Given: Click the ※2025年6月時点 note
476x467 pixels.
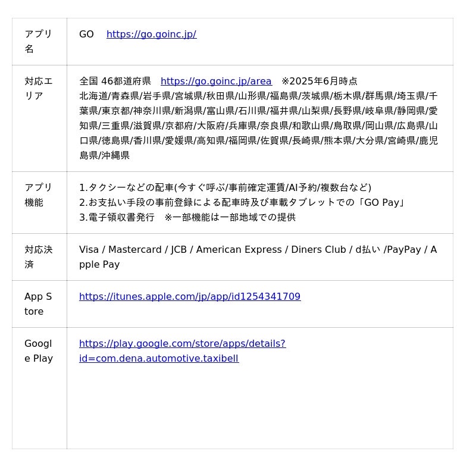Looking at the screenshot, I should pos(320,82).
